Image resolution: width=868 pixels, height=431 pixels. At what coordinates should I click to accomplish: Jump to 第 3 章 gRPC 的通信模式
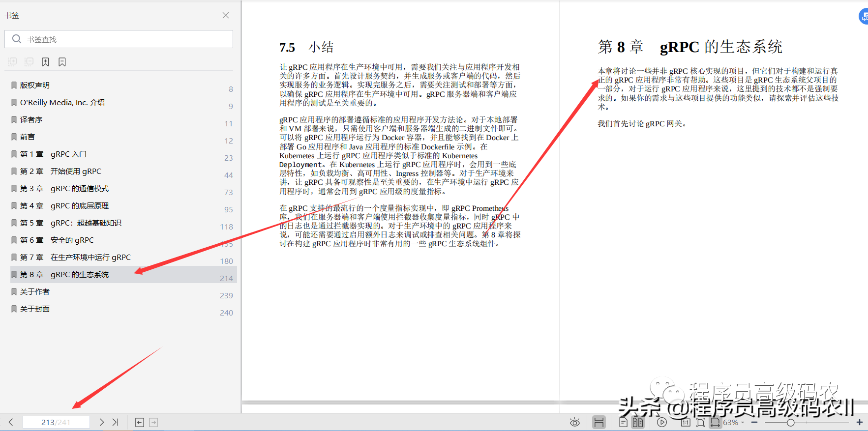[64, 188]
